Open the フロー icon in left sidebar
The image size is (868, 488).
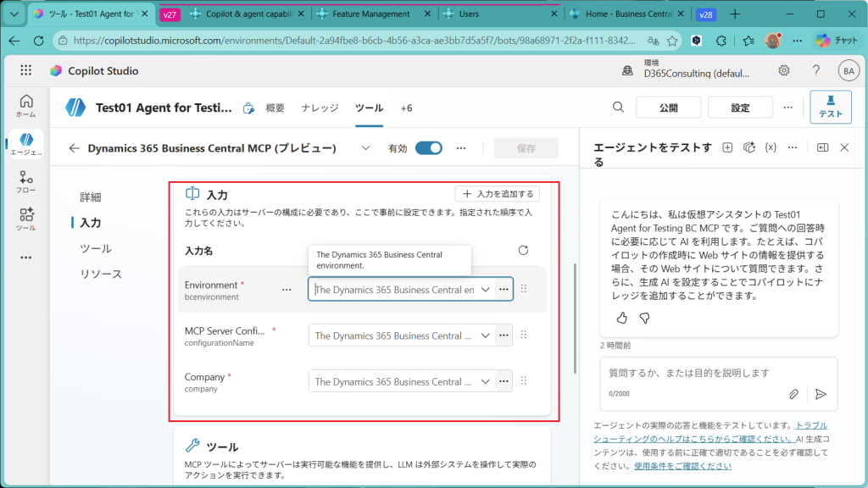25,182
